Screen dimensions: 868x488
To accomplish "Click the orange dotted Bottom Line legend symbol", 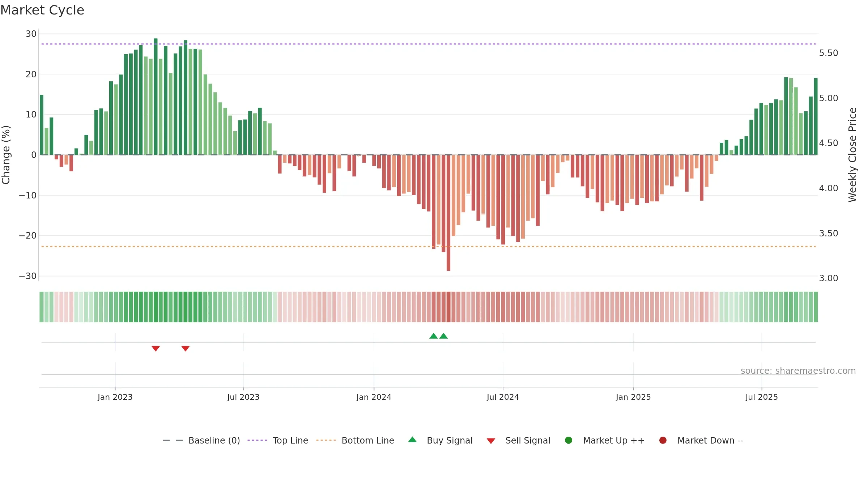I will [326, 440].
